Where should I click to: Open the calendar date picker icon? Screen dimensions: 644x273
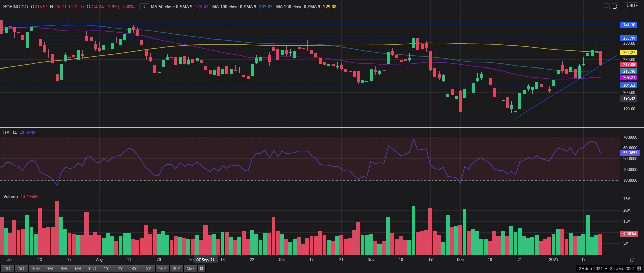[x=639, y=268]
